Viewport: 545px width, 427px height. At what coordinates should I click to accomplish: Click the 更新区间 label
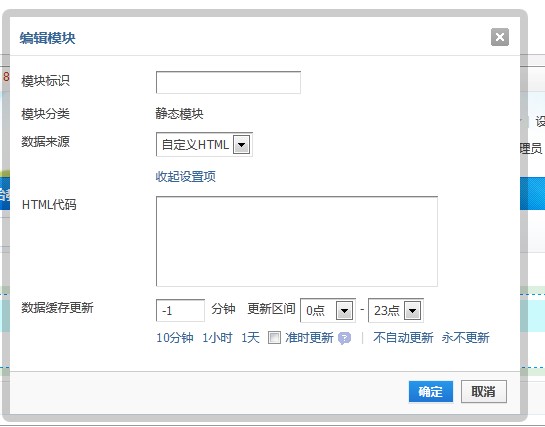point(271,309)
